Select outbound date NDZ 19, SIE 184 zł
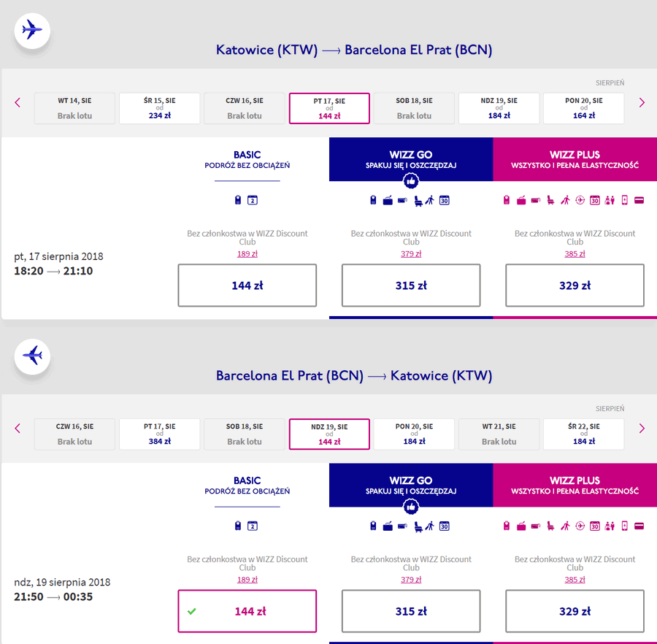This screenshot has height=644, width=657. [499, 108]
